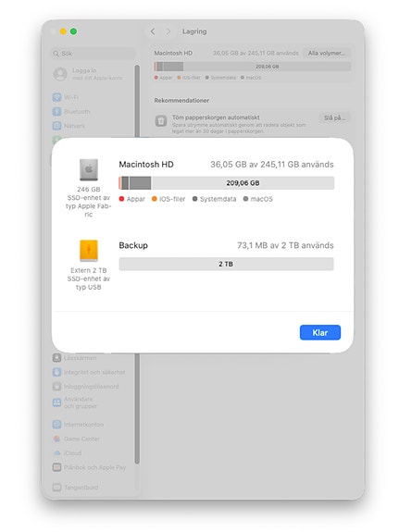Viewport: 399px width, 532px height.
Task: Open Game Center settings
Action: tap(77, 439)
